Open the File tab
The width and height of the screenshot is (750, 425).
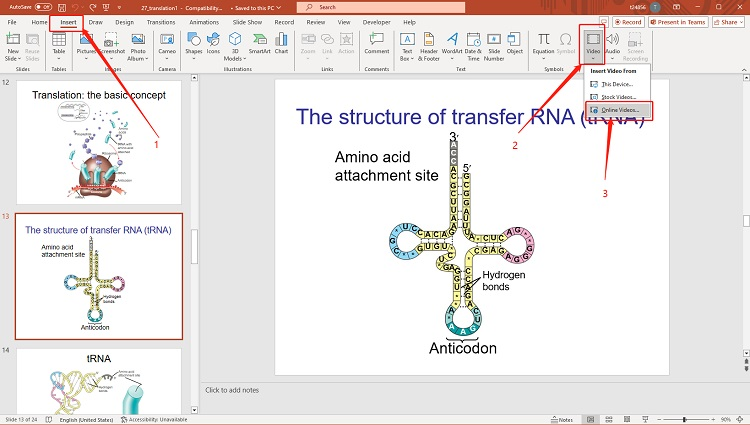click(x=12, y=22)
